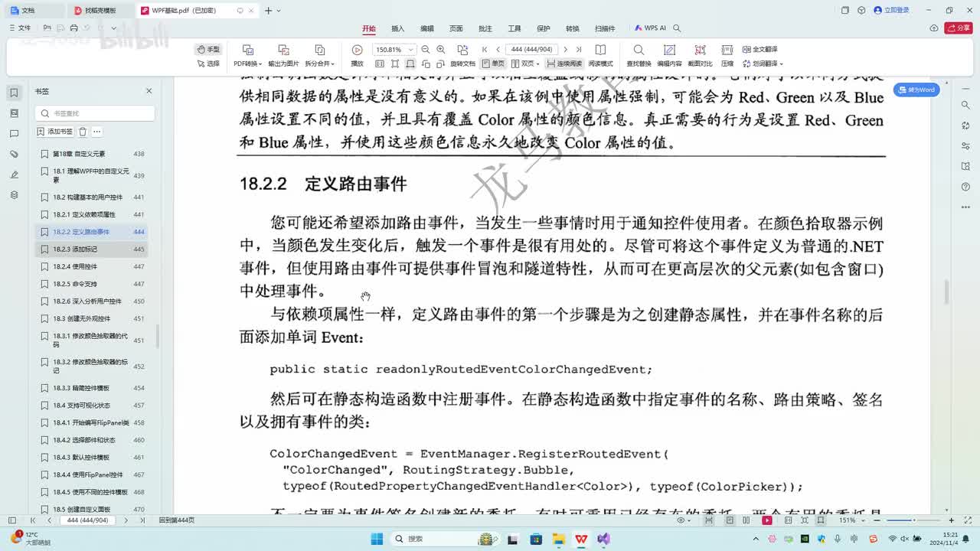Switch to the 转换 ribbon tab

click(573, 28)
